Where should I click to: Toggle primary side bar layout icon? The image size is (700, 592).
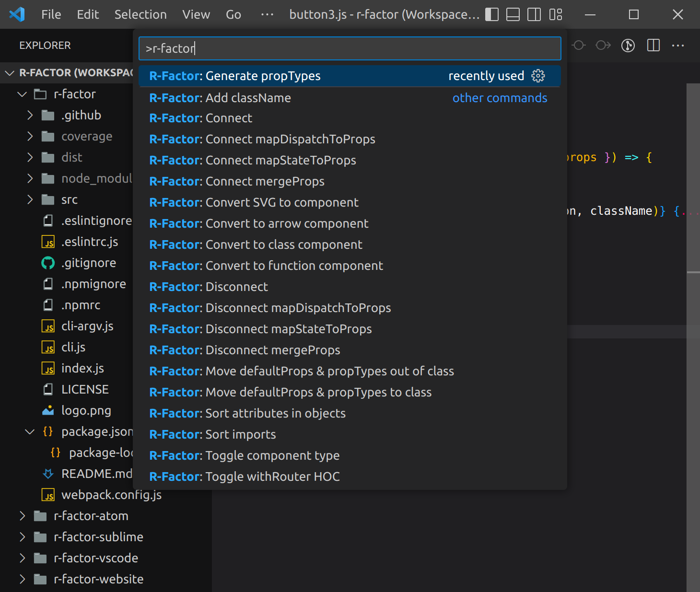[x=492, y=14]
